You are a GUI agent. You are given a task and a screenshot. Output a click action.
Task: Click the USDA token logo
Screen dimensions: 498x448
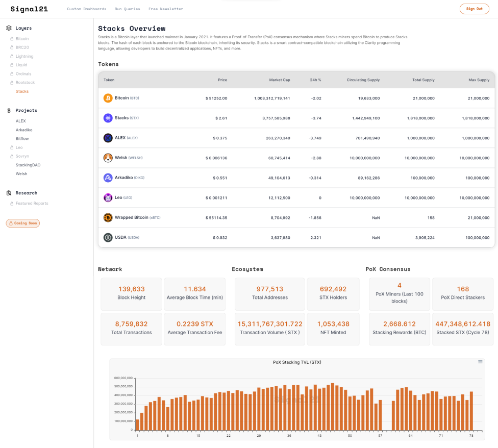(x=108, y=237)
